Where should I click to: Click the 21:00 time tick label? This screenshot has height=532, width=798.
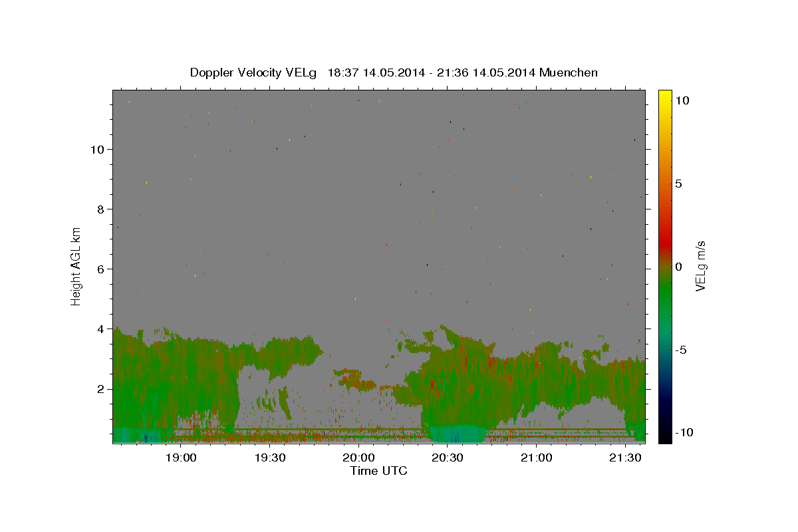pyautogui.click(x=536, y=458)
